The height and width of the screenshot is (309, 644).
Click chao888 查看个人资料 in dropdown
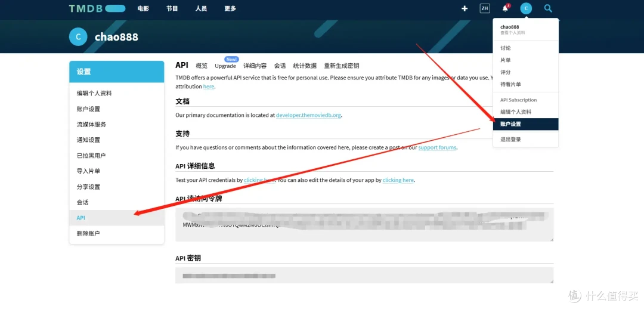526,29
